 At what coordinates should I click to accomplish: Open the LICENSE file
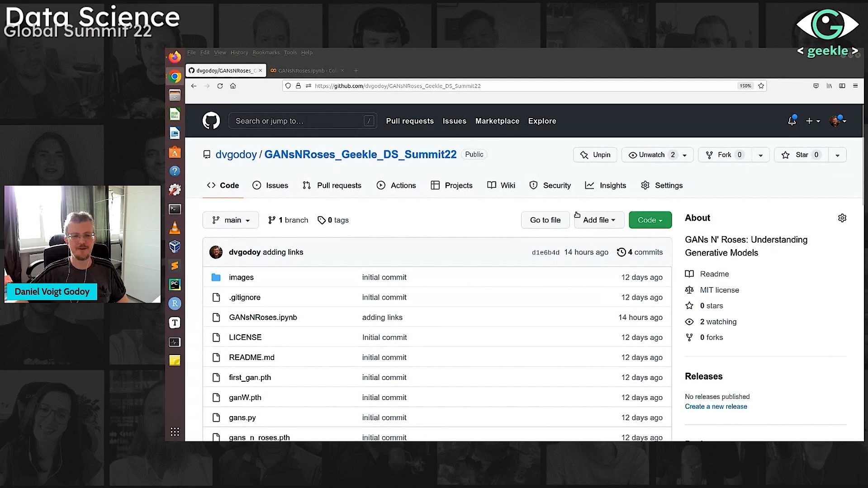point(245,337)
